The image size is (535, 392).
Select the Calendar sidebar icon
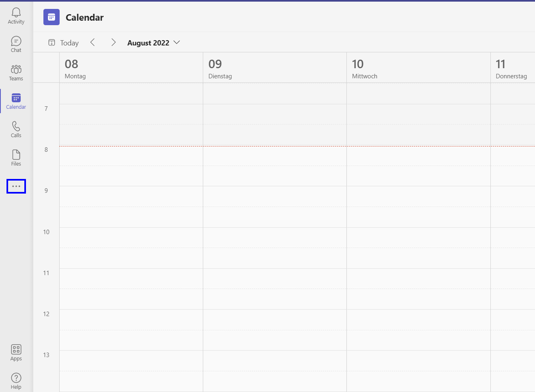(x=16, y=101)
